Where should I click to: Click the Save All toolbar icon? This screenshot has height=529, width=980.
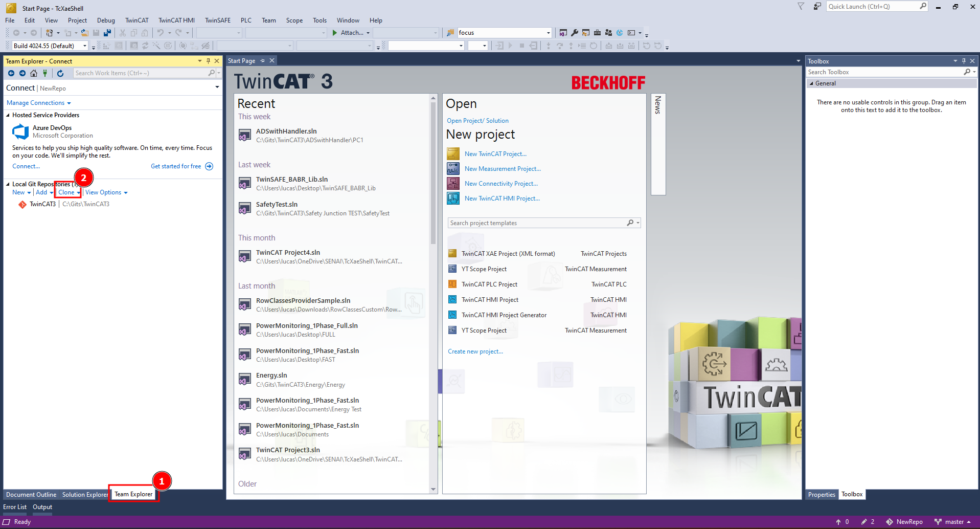107,33
